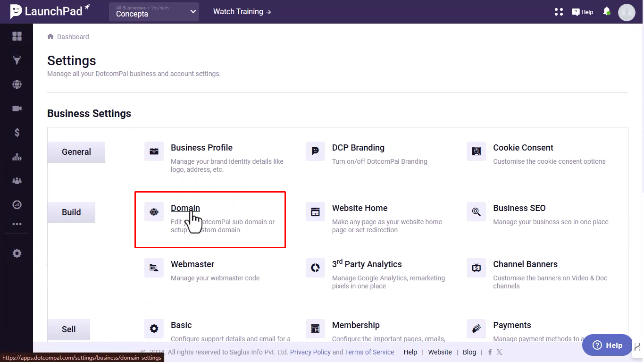Open Payments settings link

pos(512,325)
